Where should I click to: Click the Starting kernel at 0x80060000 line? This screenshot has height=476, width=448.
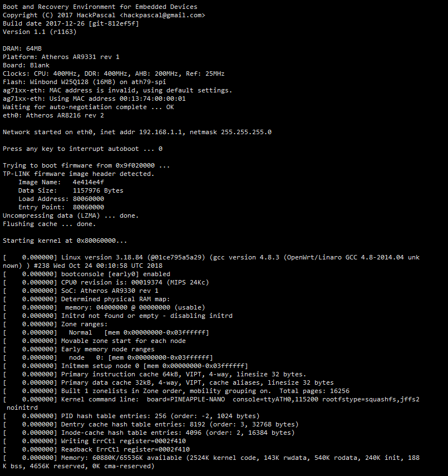[65, 241]
